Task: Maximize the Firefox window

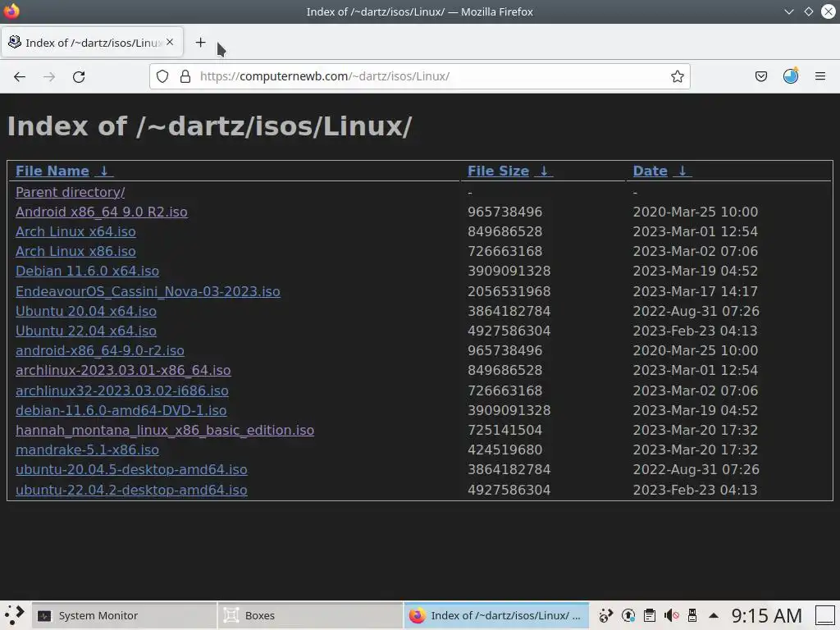Action: [809, 11]
